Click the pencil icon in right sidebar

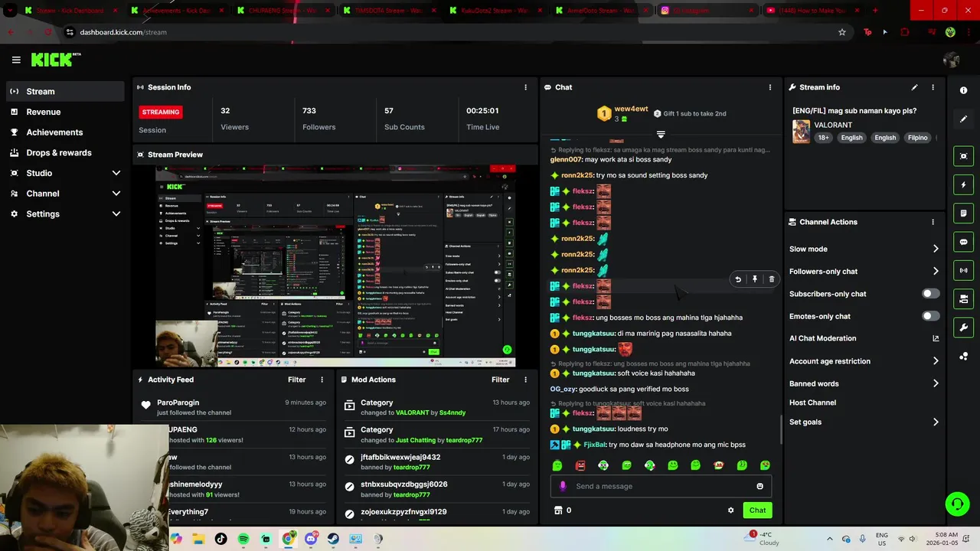click(x=963, y=119)
